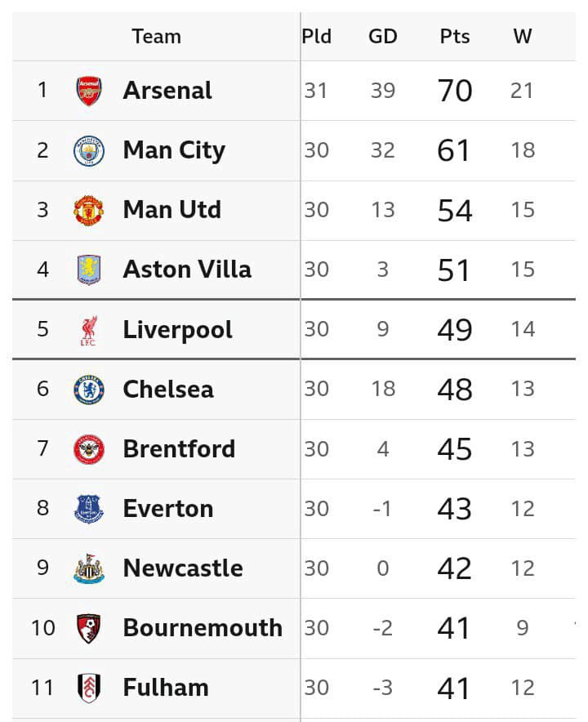The image size is (588, 722).
Task: Click the Pld column header
Action: 317,37
